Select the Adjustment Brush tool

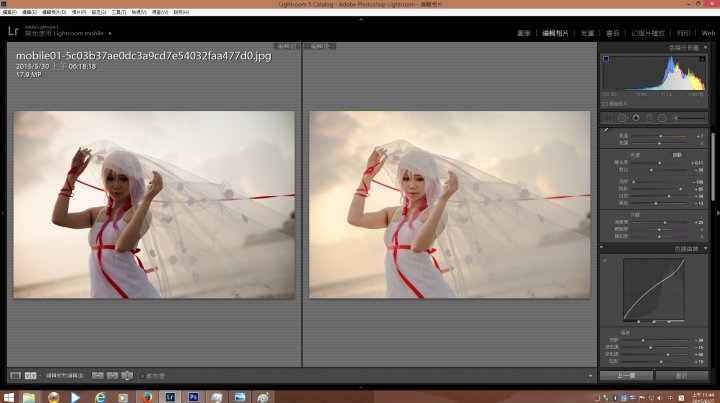[x=688, y=118]
